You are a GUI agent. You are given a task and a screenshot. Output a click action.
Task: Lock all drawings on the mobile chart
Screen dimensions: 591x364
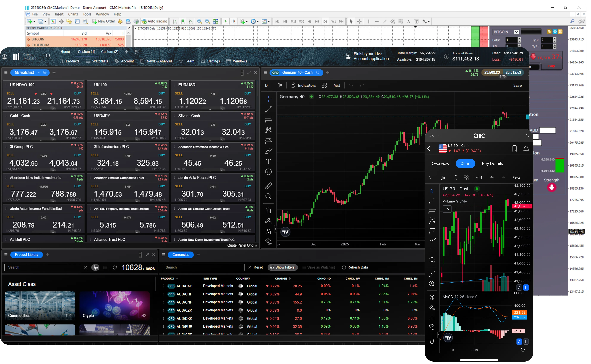pos(432,317)
